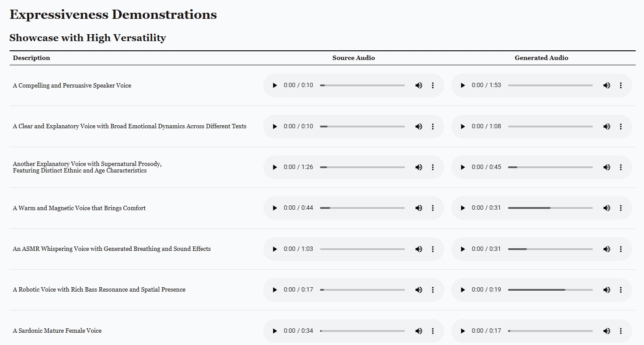Open more options for 1:53 generated audio
Screen dimensions: 644x345
pyautogui.click(x=621, y=85)
